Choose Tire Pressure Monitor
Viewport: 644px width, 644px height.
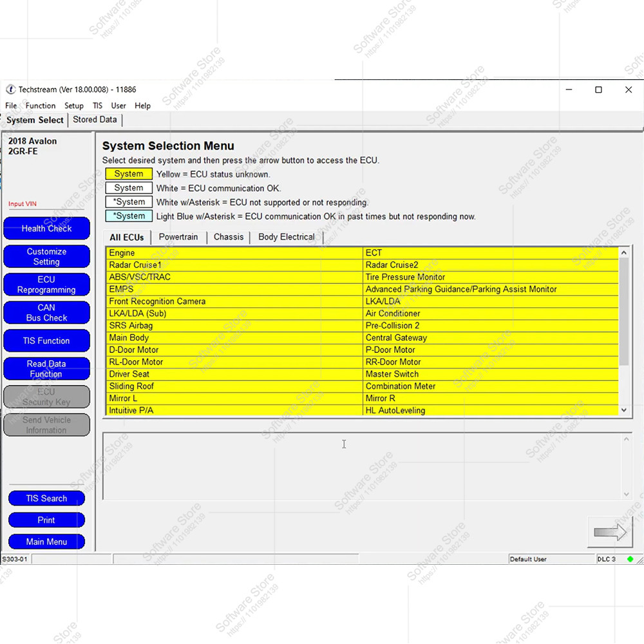(x=491, y=277)
